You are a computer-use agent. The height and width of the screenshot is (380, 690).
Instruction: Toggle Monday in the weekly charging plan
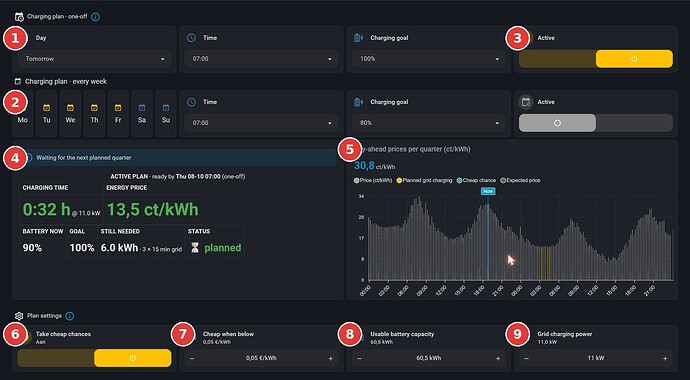click(x=23, y=114)
